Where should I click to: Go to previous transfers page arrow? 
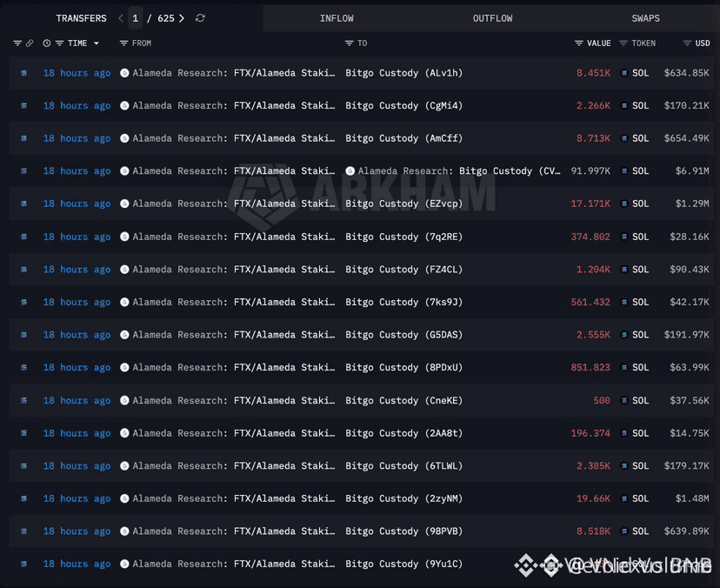pyautogui.click(x=121, y=18)
